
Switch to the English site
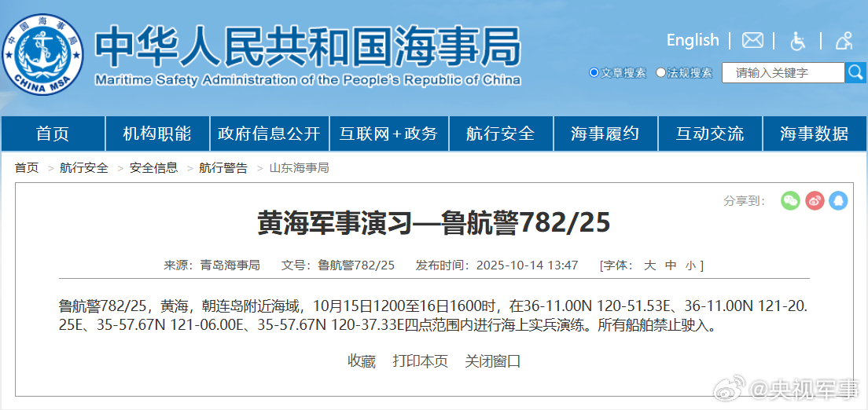click(693, 40)
